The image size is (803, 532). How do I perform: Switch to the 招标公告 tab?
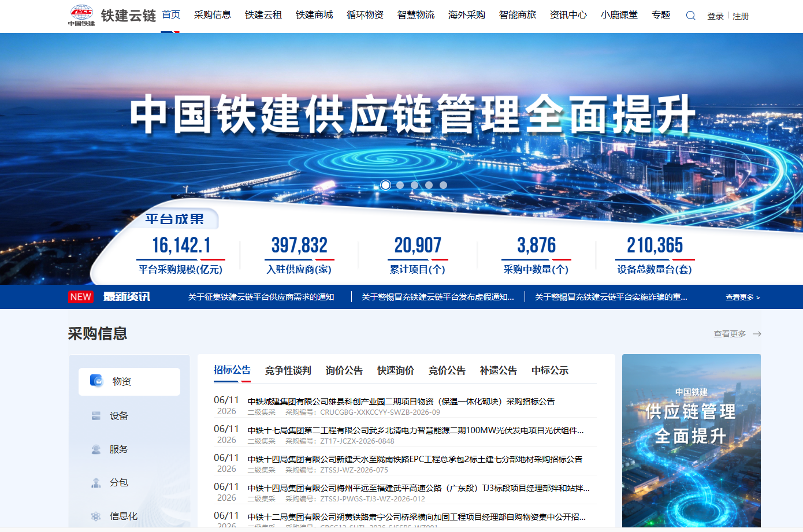pyautogui.click(x=232, y=370)
